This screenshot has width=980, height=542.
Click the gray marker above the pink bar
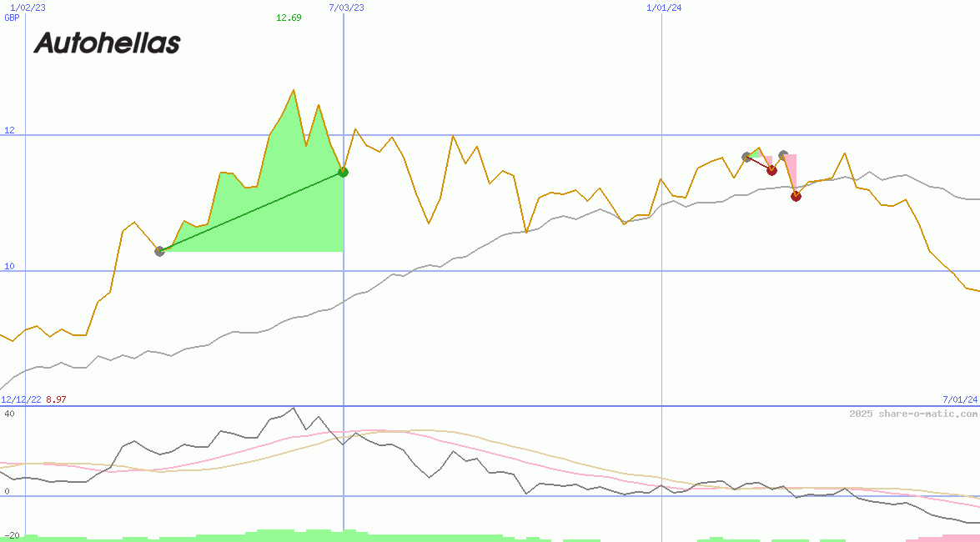(x=783, y=155)
